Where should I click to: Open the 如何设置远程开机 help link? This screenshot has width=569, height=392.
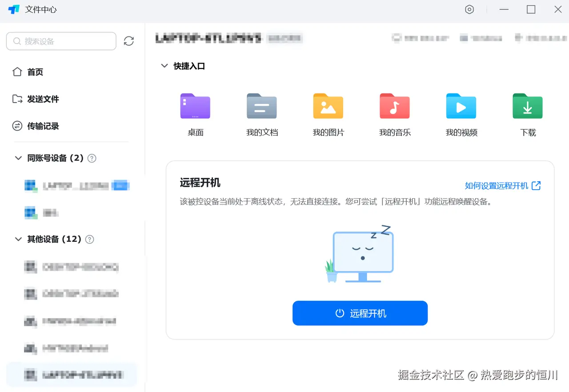(498, 186)
